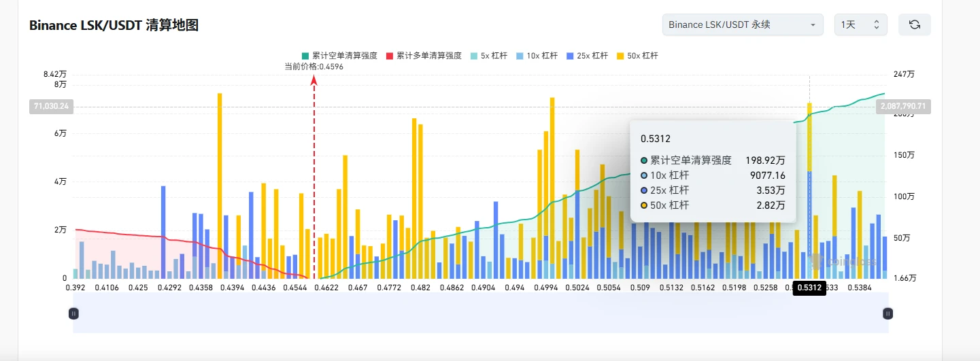This screenshot has width=980, height=361.
Task: Click the data zoom range bar
Action: [480, 313]
